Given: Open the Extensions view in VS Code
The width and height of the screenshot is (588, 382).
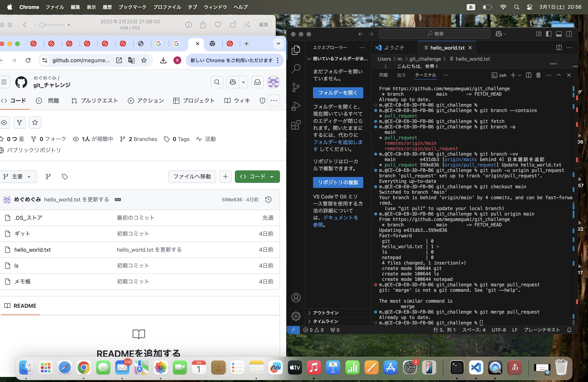Looking at the screenshot, I should 296,125.
